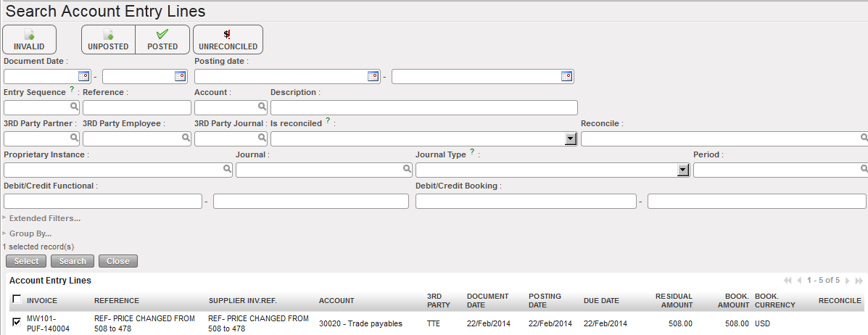Toggle the Invalid filter button
This screenshot has height=335, width=868.
point(29,40)
